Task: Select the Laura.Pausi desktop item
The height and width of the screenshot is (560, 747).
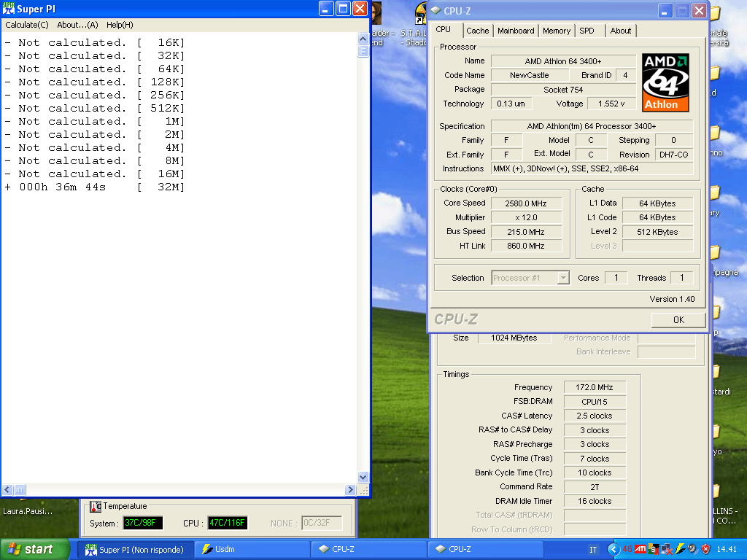Action: click(x=28, y=511)
